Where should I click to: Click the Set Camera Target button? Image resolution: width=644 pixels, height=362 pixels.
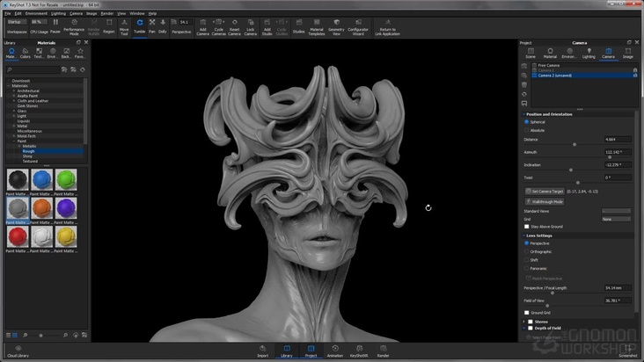point(545,191)
